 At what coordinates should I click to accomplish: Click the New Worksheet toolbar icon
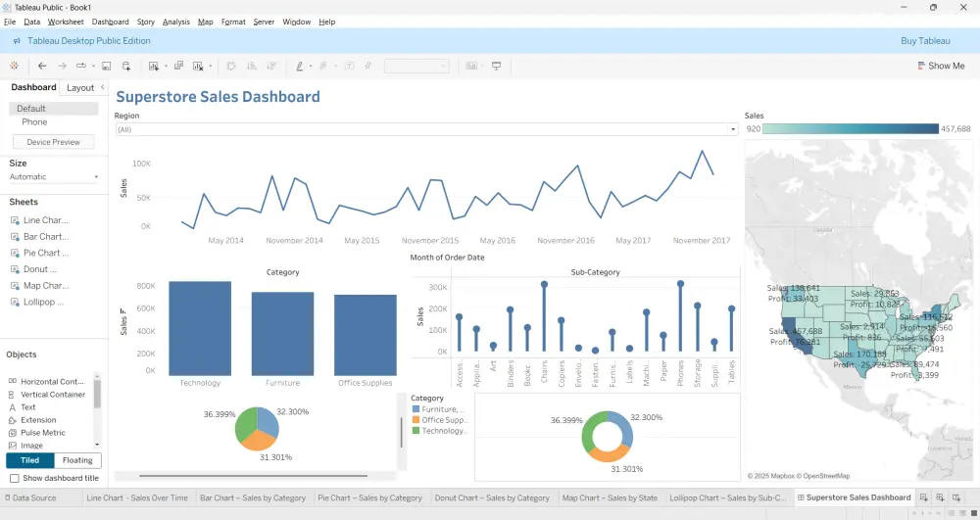point(153,66)
